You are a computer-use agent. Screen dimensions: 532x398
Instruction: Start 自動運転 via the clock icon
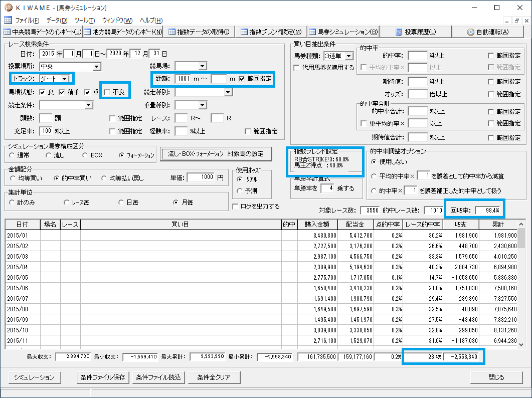click(x=471, y=32)
